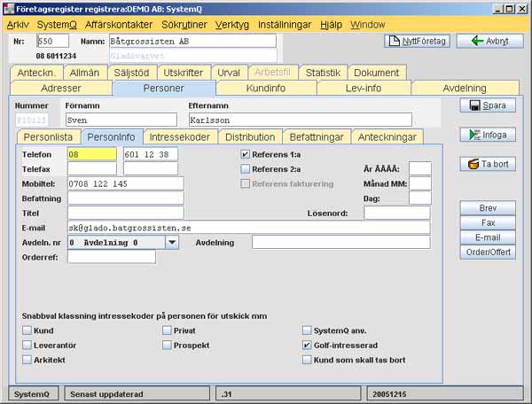Check the Referens 2:a checkbox

point(245,169)
